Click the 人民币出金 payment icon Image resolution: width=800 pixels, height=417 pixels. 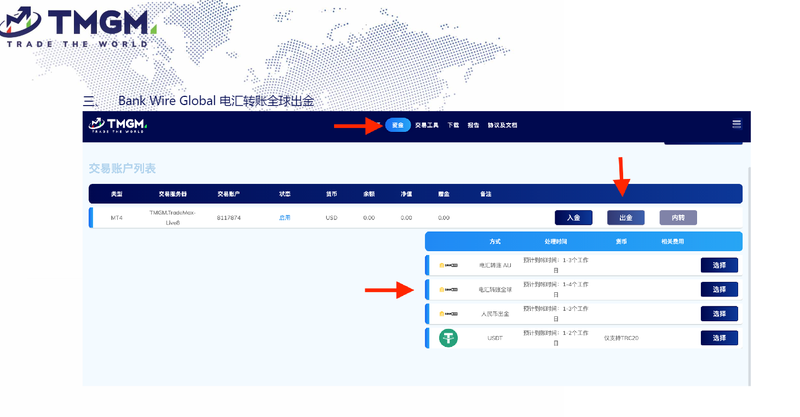[448, 314]
